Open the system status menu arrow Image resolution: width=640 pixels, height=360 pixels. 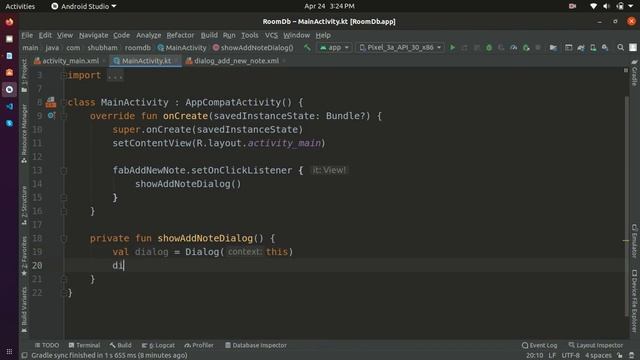631,6
